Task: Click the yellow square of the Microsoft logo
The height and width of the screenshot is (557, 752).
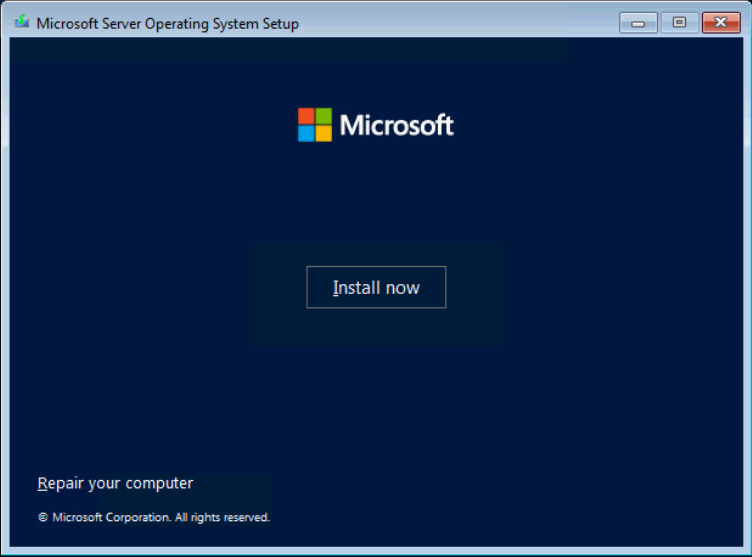Action: (323, 133)
